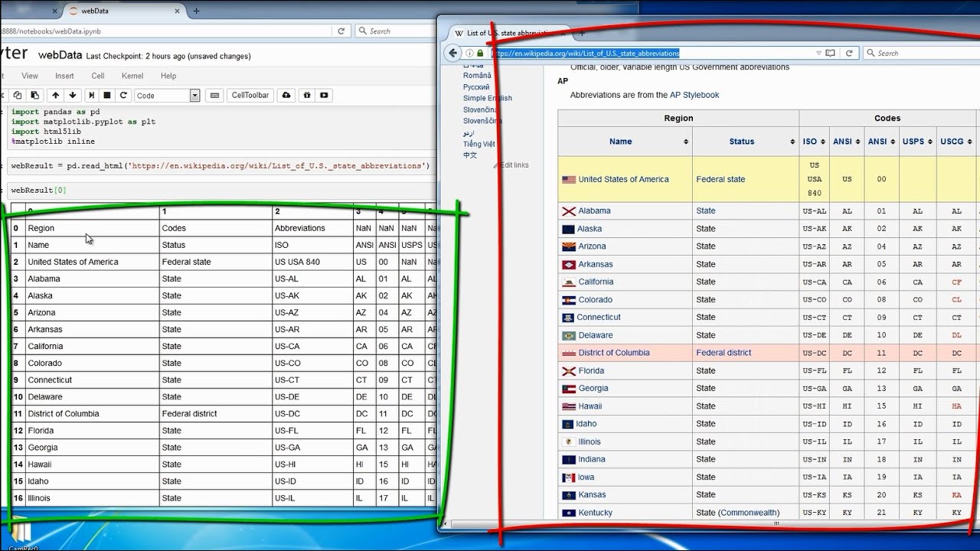Open the View menu in Jupyter
The width and height of the screenshot is (980, 551).
pyautogui.click(x=30, y=76)
